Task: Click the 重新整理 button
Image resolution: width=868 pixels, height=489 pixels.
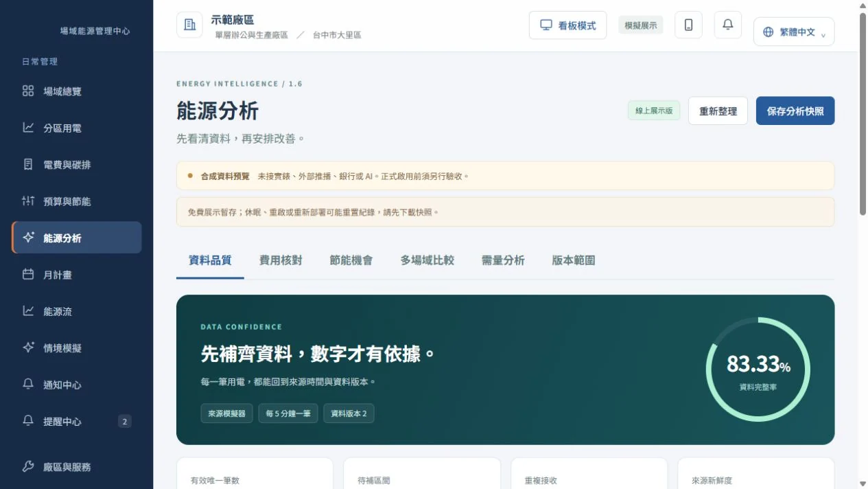Action: pyautogui.click(x=718, y=111)
